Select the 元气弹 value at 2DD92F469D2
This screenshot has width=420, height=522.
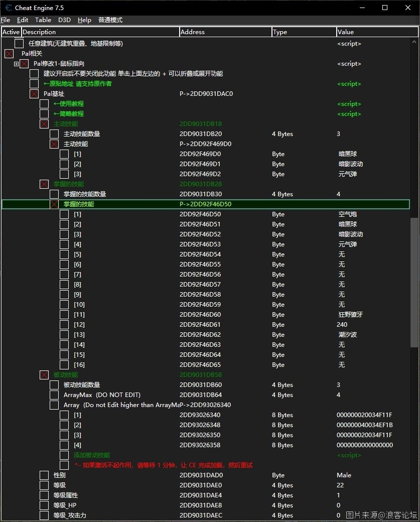347,174
